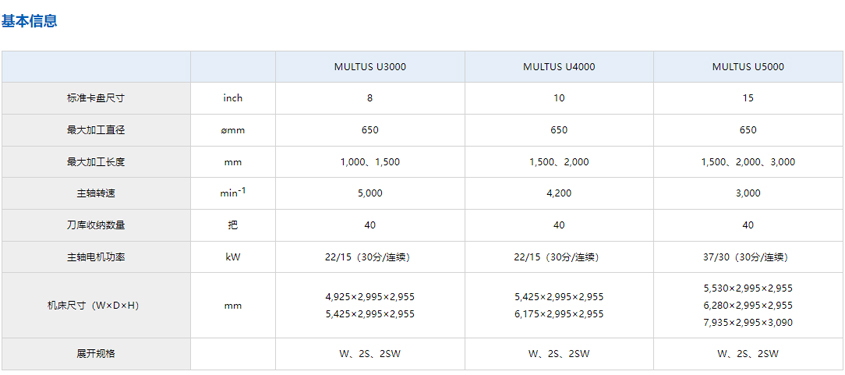845x375 pixels.
Task: Click the 3,000 spindle speed value
Action: (x=748, y=193)
